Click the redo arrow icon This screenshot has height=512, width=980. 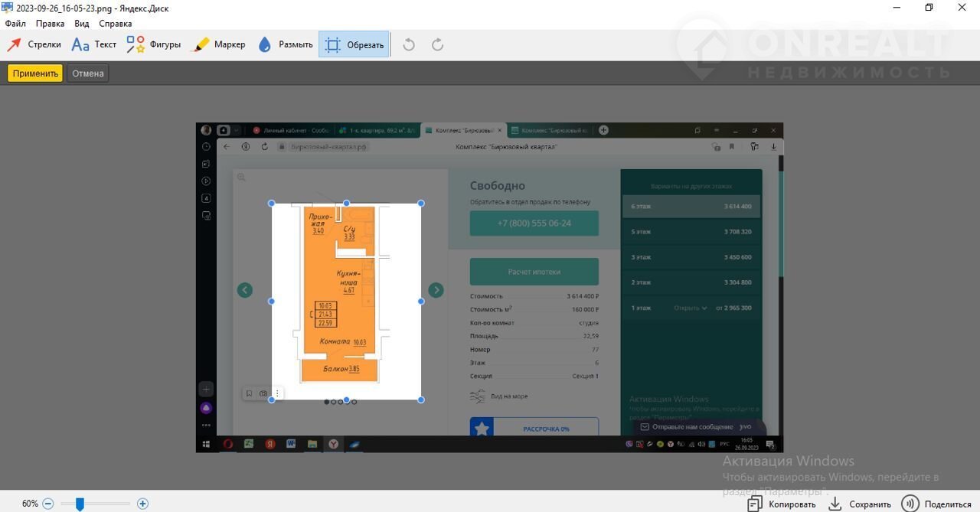point(437,44)
